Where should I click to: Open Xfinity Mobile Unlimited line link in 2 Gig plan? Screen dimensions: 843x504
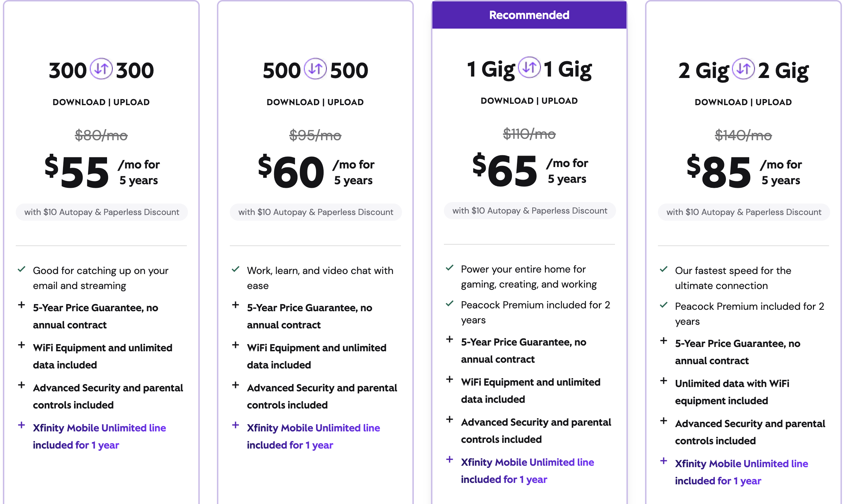(741, 472)
